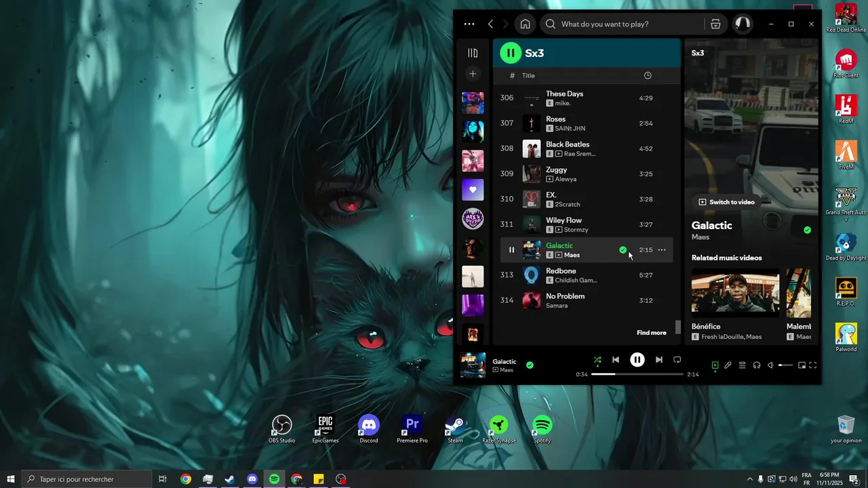Toggle the repeat button
868x488 pixels.
[677, 360]
